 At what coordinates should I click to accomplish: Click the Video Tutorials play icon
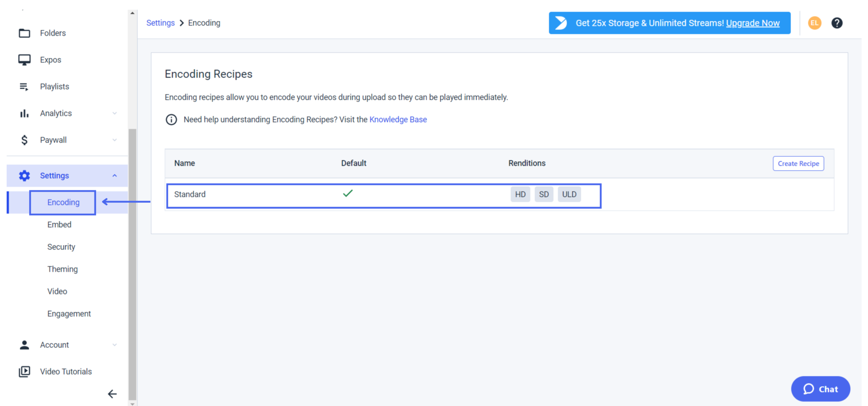(x=25, y=372)
